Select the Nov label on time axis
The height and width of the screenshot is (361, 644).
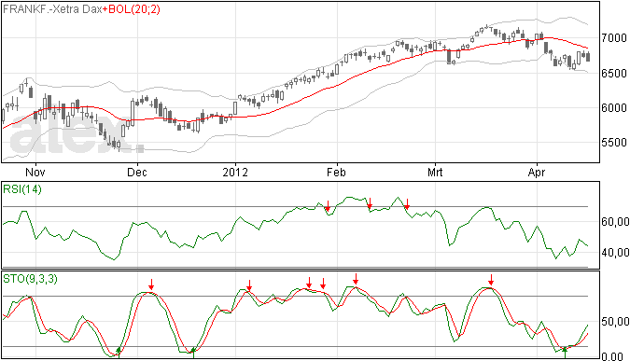coord(35,172)
